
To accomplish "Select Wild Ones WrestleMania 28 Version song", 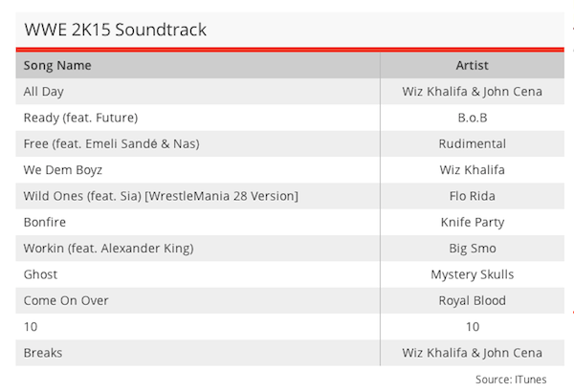I will [x=161, y=196].
